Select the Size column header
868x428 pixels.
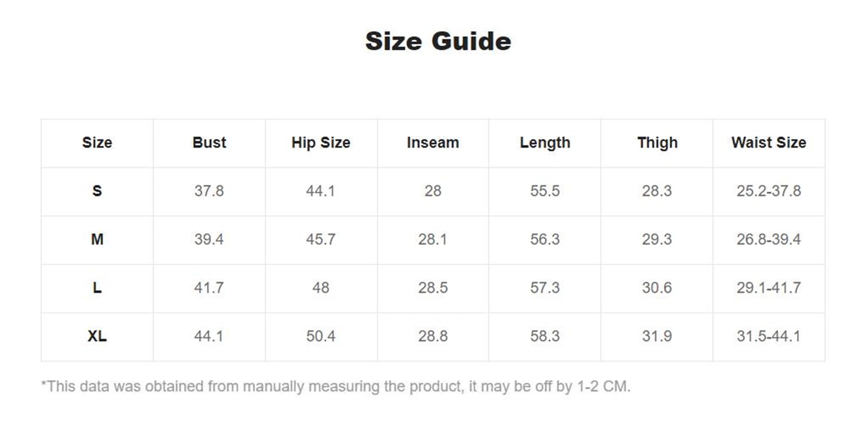(97, 143)
